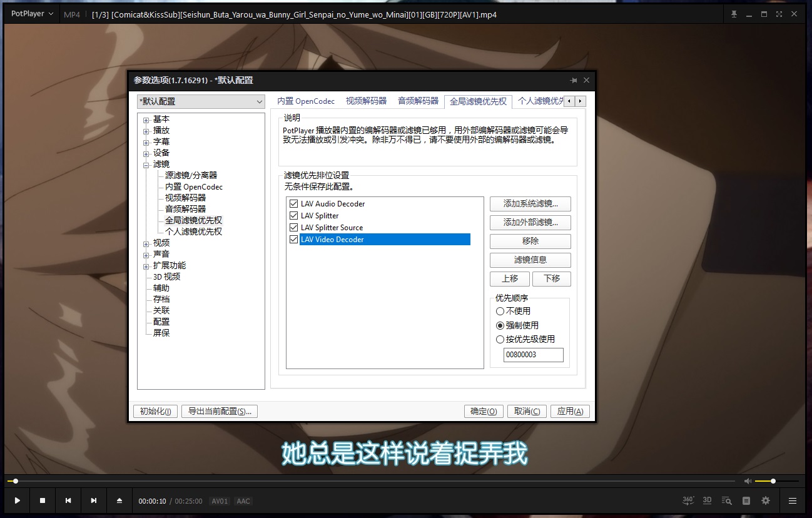Expand the 设备 tree node
This screenshot has width=812, height=518.
click(x=146, y=153)
